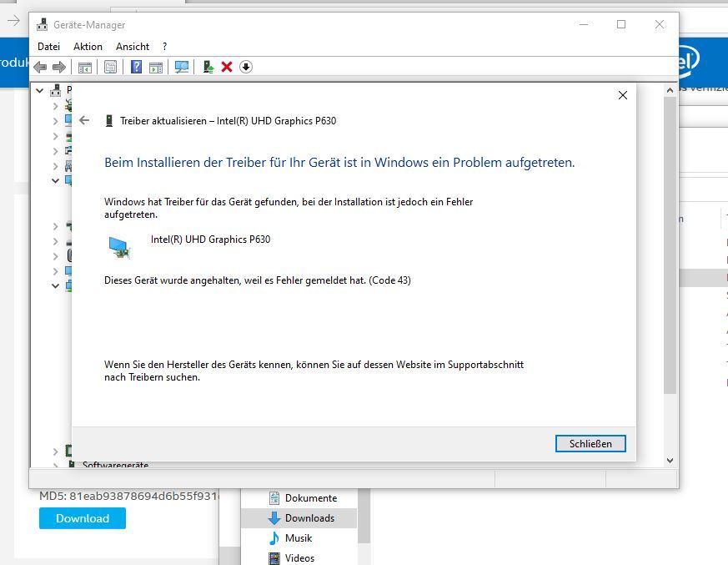Open the Ansicht menu
The width and height of the screenshot is (728, 565).
(133, 47)
